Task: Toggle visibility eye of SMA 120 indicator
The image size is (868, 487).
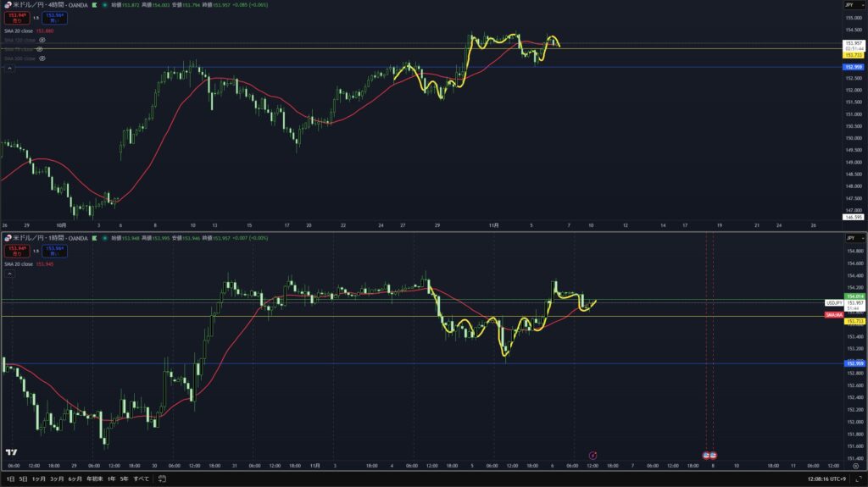Action: pos(41,40)
